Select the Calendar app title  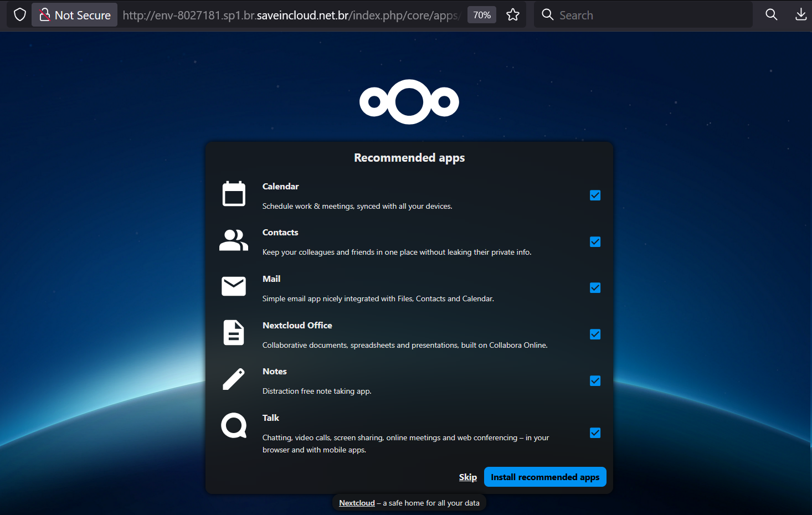pos(280,187)
